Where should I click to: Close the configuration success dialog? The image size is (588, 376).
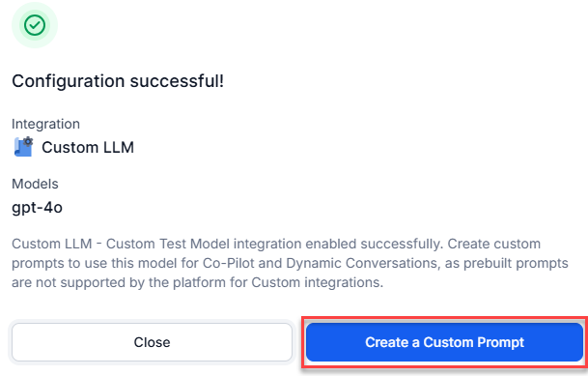pos(152,342)
